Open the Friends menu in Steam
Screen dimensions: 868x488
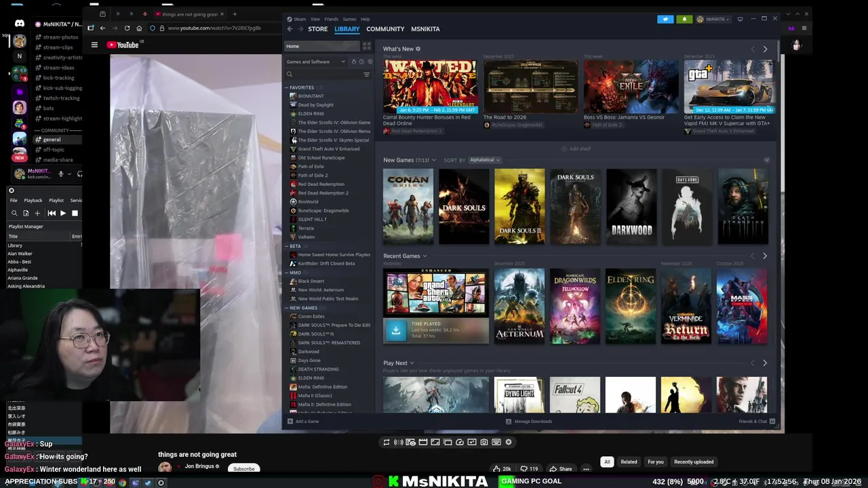pyautogui.click(x=332, y=19)
